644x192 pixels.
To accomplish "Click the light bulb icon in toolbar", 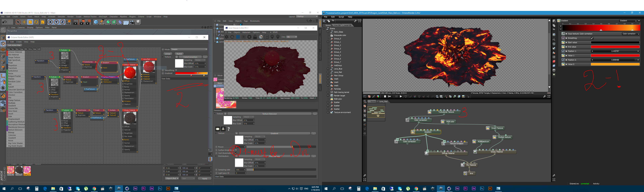I will click(138, 22).
